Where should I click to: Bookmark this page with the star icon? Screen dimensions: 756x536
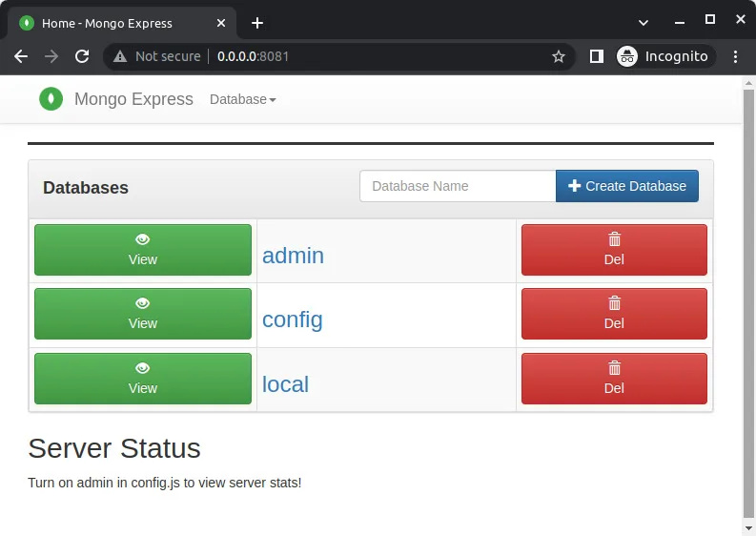tap(559, 56)
